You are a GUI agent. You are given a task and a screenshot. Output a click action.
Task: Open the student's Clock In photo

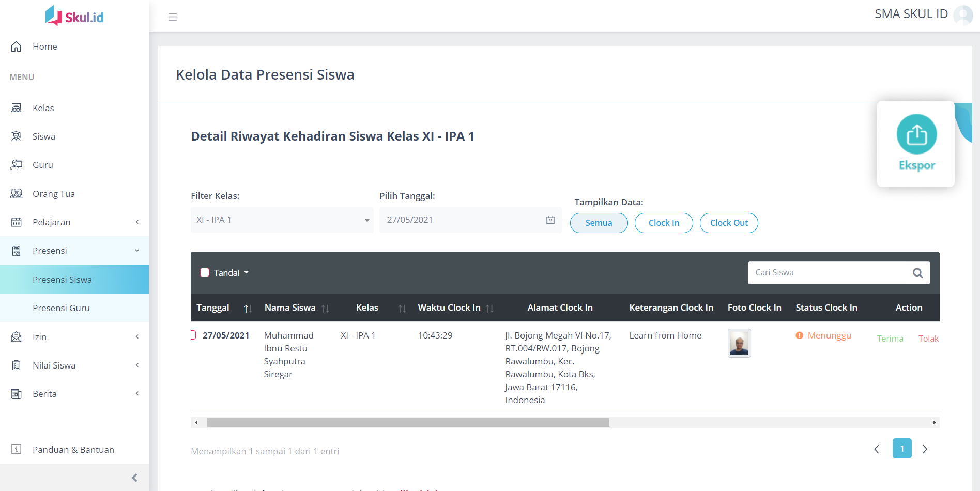click(x=739, y=343)
